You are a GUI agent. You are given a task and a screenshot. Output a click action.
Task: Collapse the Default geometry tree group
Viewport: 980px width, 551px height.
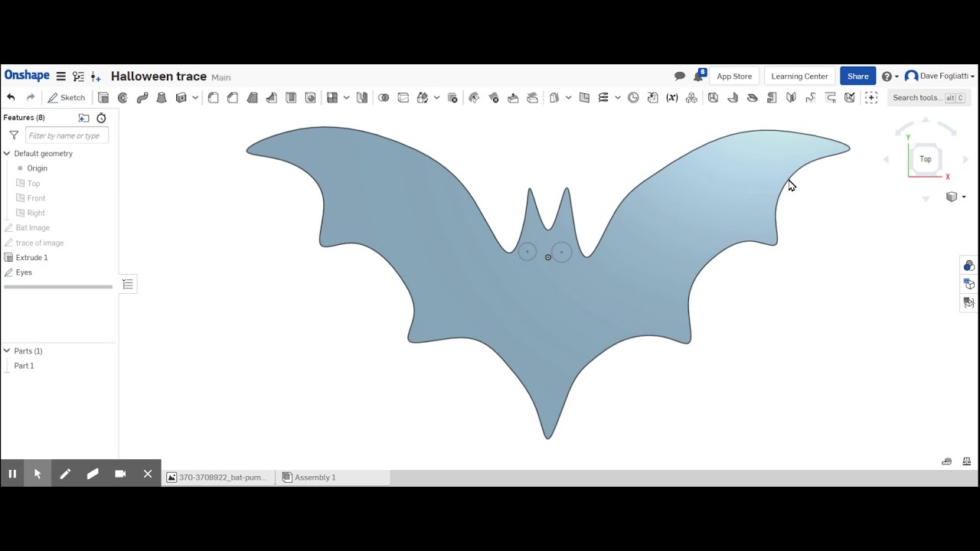tap(7, 154)
